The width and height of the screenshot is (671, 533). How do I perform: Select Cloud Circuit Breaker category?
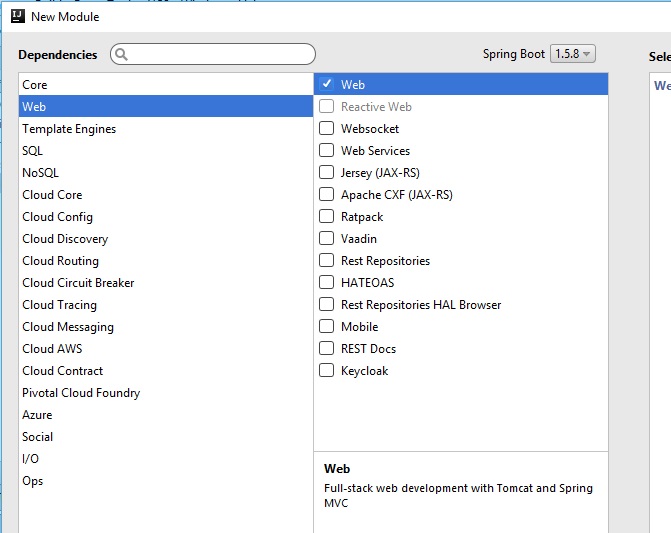[x=166, y=282]
